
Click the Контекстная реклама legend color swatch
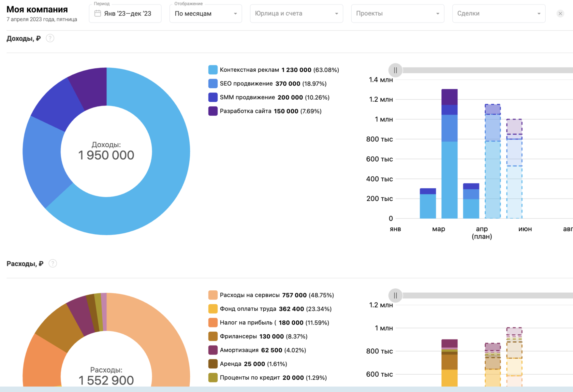(x=213, y=70)
